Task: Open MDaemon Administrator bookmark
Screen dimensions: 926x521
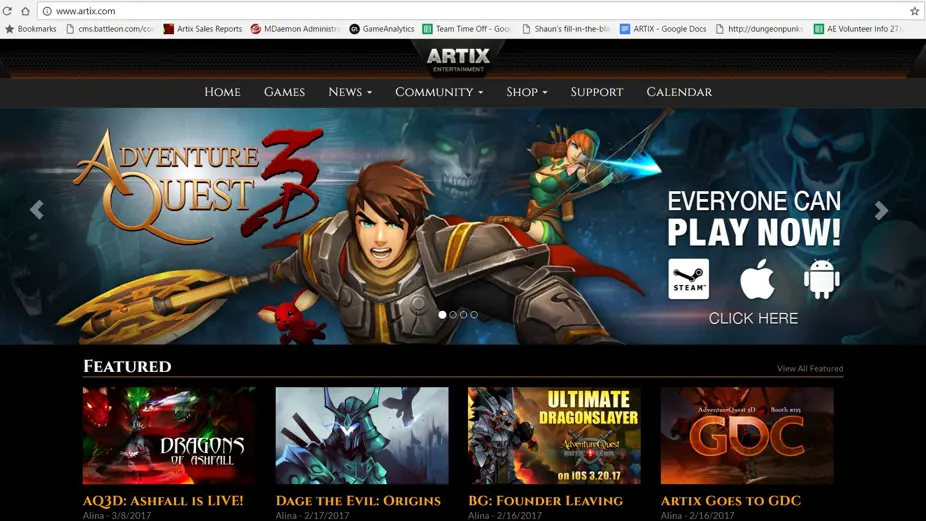Action: 296,28
